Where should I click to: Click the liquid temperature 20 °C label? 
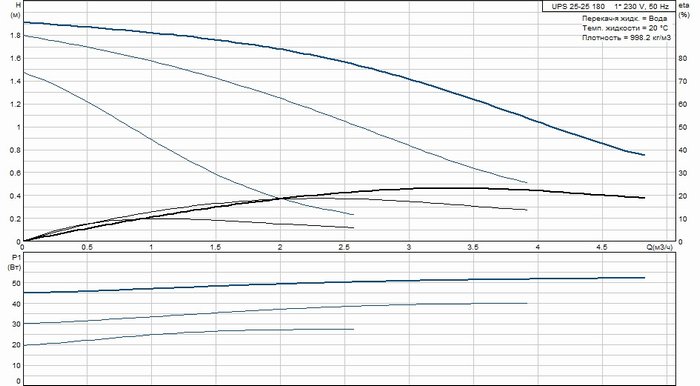coord(625,28)
